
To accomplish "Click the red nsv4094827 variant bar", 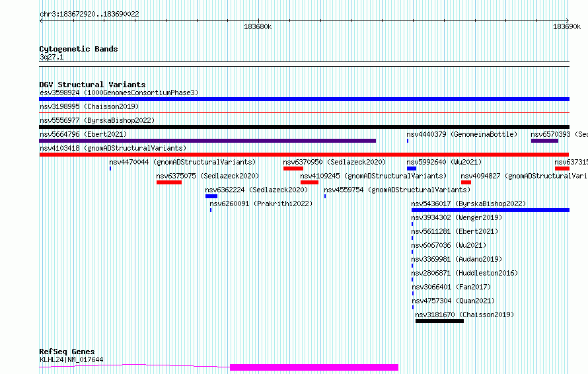I will click(x=466, y=182).
